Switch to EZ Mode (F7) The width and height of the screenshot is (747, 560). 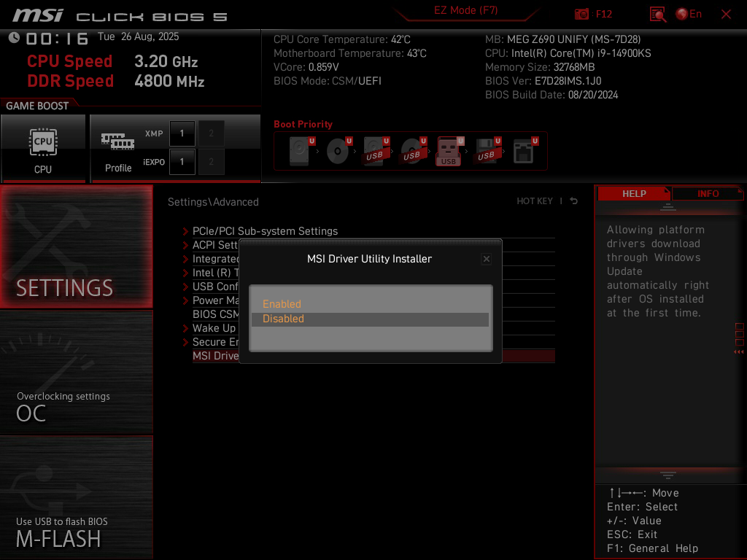point(465,10)
